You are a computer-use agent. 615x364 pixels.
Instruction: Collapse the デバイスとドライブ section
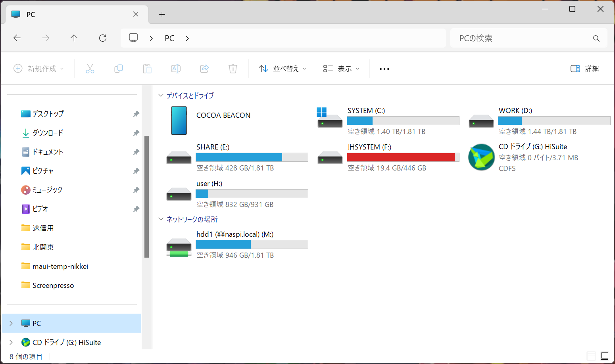[161, 96]
